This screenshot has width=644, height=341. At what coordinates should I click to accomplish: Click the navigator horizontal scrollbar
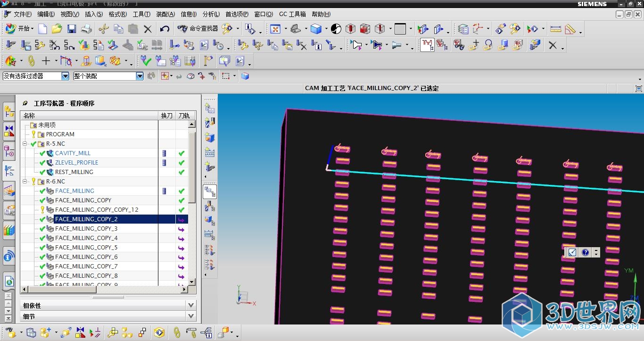tap(104, 289)
